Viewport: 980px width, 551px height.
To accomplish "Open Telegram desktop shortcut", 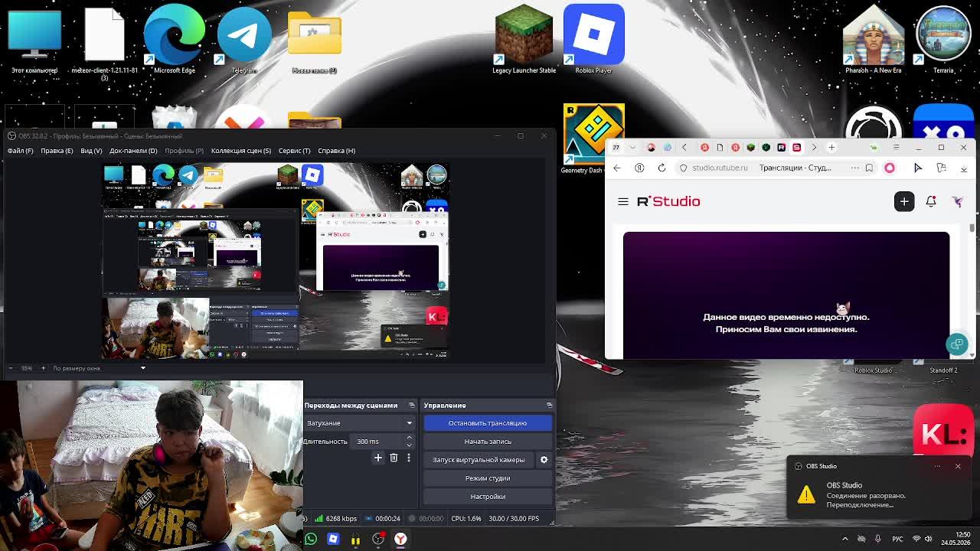I will (244, 40).
